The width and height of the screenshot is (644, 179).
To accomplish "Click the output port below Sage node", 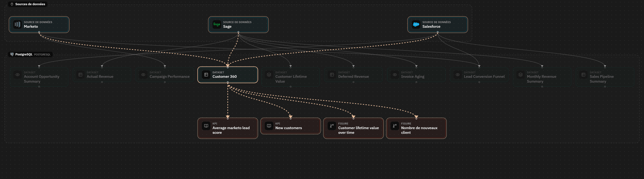I will (x=238, y=32).
